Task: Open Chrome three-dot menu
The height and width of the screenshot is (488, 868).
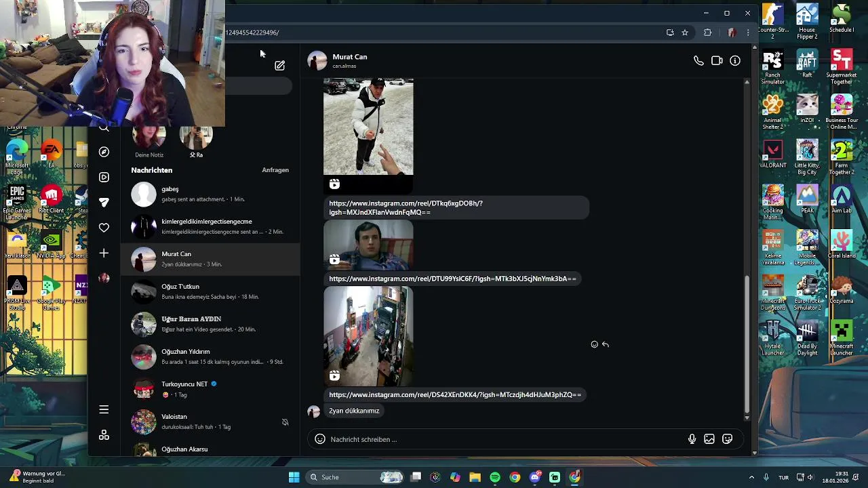Action: (x=748, y=33)
